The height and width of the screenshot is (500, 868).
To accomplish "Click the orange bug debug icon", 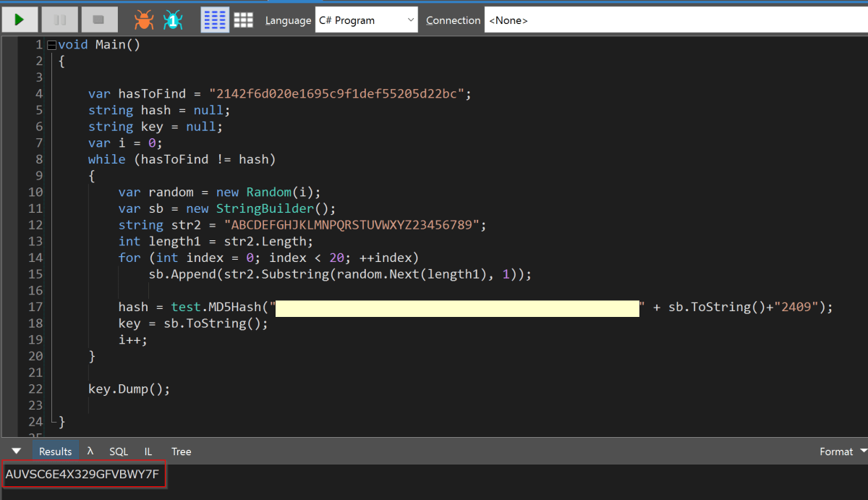I will 144,20.
